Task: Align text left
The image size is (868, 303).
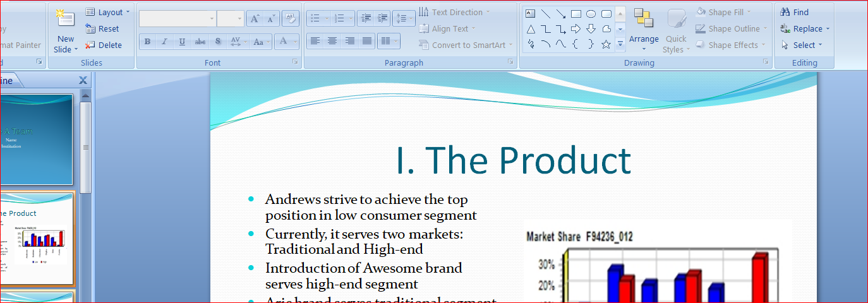Action: pos(315,42)
